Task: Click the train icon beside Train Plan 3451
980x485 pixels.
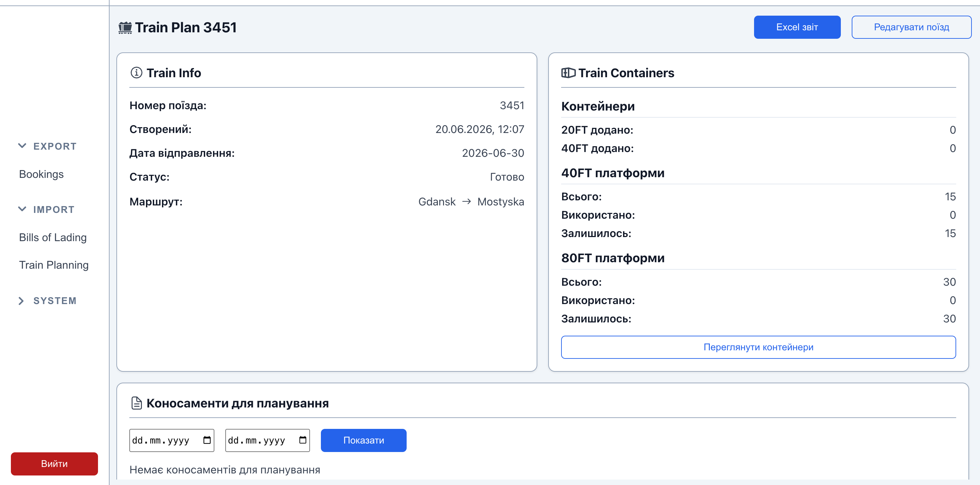Action: [125, 28]
